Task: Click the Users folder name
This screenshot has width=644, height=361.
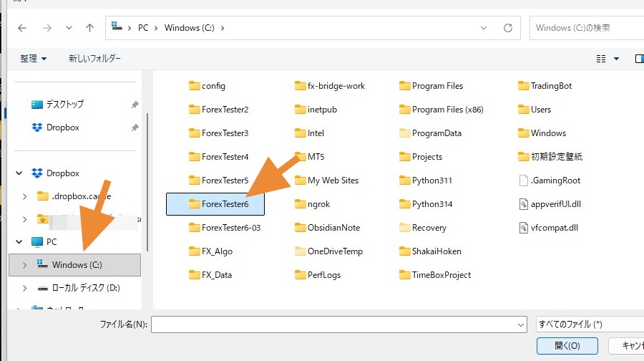Action: pyautogui.click(x=541, y=110)
